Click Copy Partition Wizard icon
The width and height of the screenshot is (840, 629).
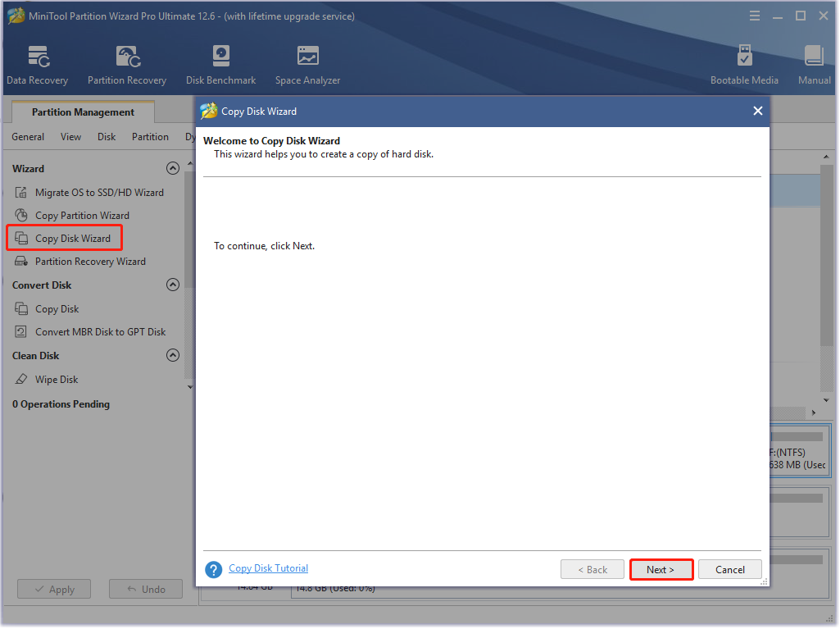(20, 216)
